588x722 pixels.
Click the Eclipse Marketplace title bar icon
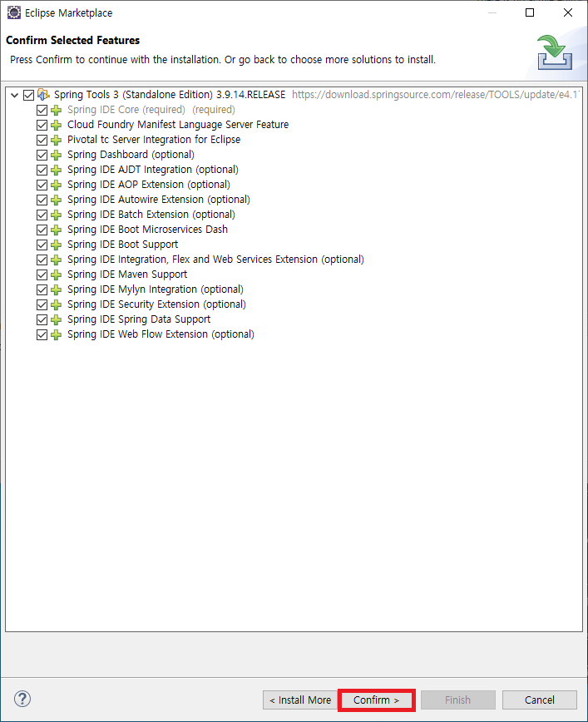pos(14,12)
